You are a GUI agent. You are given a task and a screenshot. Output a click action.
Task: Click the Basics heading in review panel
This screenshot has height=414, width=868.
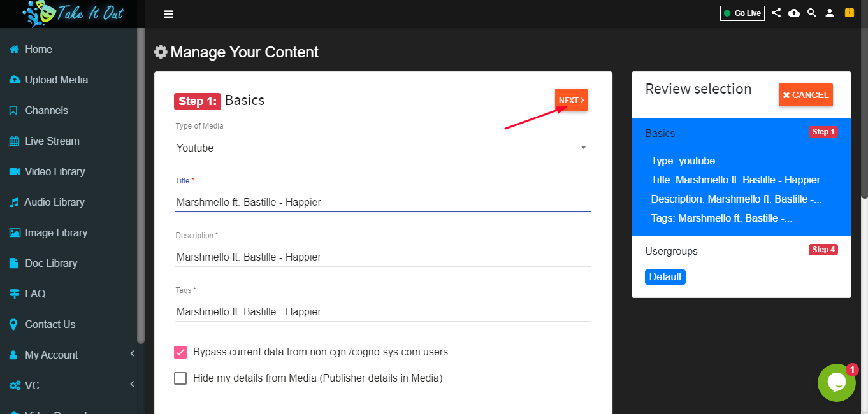coord(660,133)
